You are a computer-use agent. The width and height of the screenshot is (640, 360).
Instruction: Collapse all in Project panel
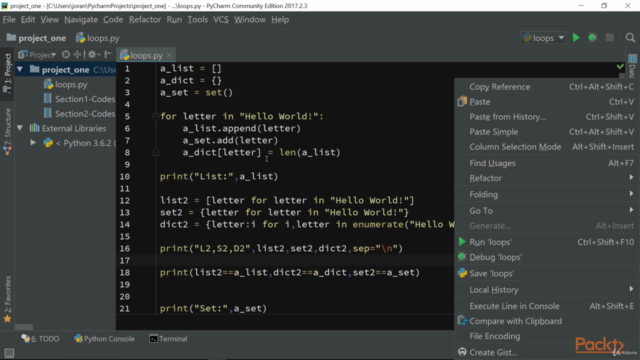pyautogui.click(x=77, y=54)
